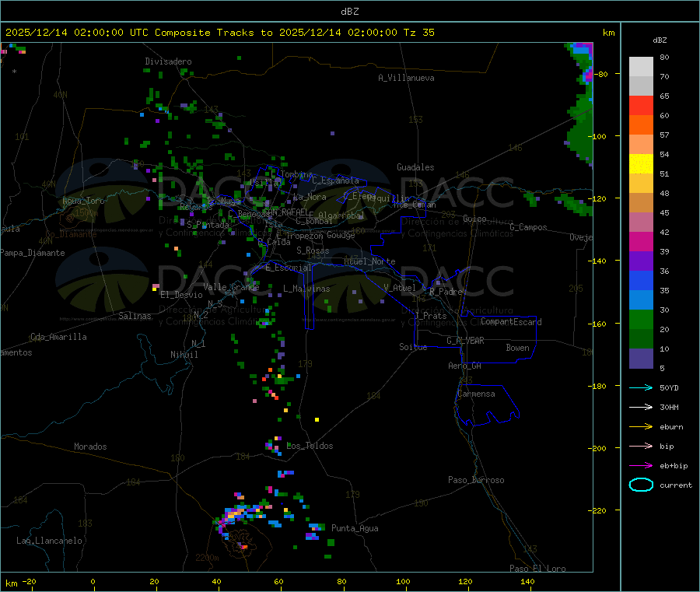Viewport: 700px width, 592px height.
Task: Click the Bowen label
Action: point(518,348)
